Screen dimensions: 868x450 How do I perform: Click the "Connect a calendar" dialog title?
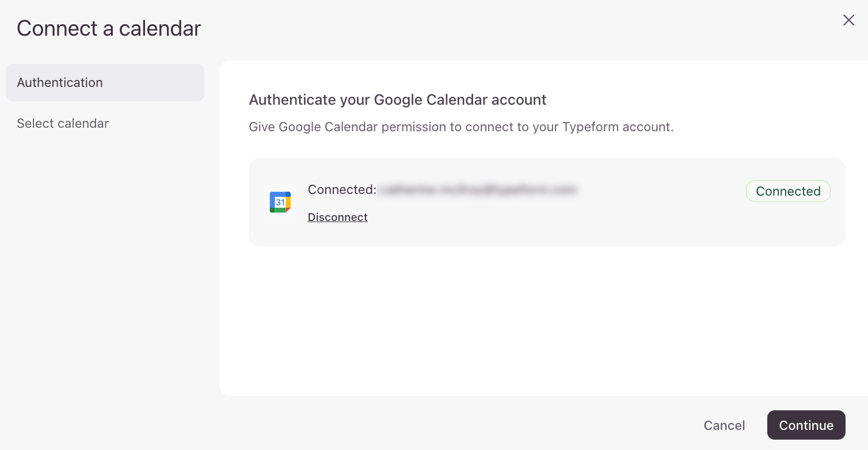[109, 28]
